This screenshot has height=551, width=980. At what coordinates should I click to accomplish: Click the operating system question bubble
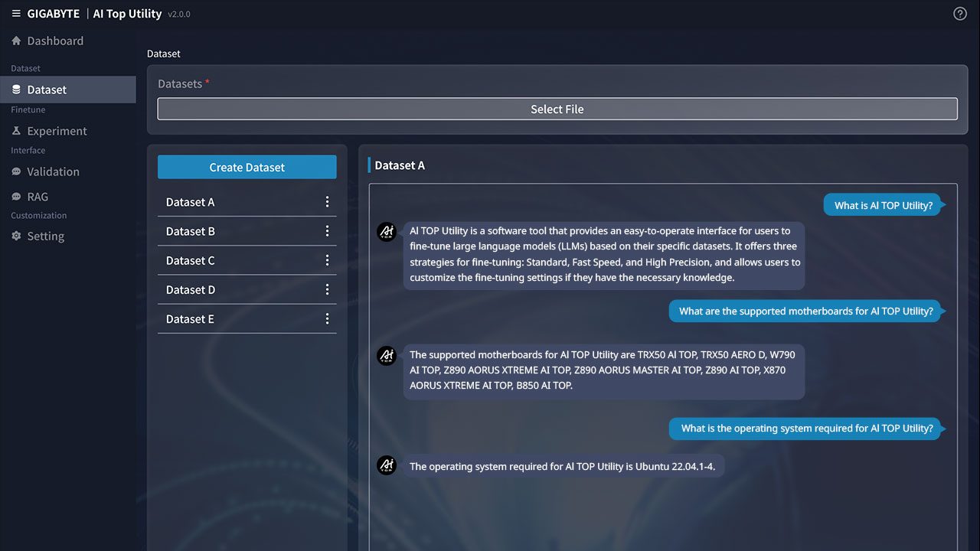click(808, 428)
